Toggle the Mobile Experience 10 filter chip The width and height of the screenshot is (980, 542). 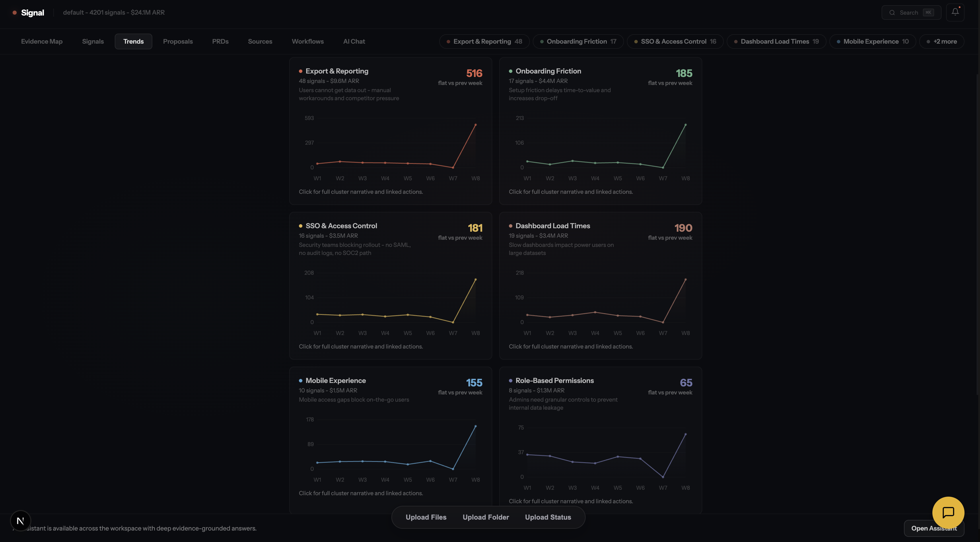tap(872, 42)
